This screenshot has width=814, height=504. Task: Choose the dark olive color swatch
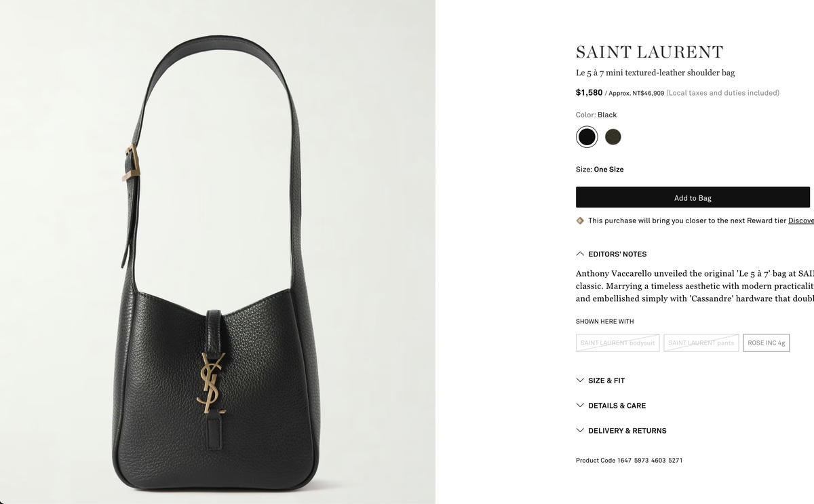point(613,137)
